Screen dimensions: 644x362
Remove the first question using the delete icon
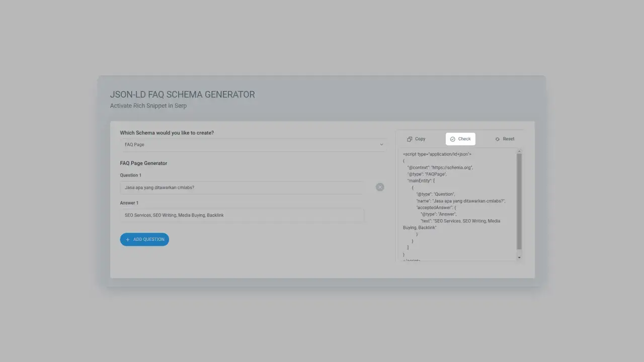(x=380, y=187)
